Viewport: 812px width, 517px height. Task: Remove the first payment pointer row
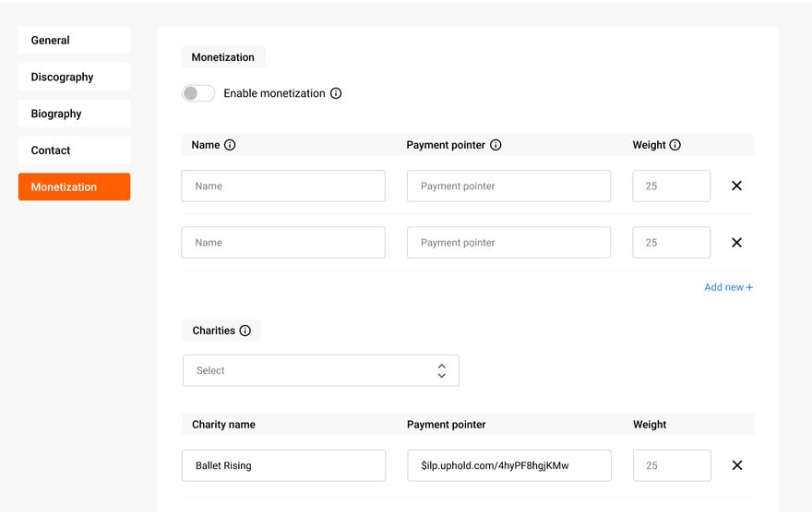pos(736,186)
